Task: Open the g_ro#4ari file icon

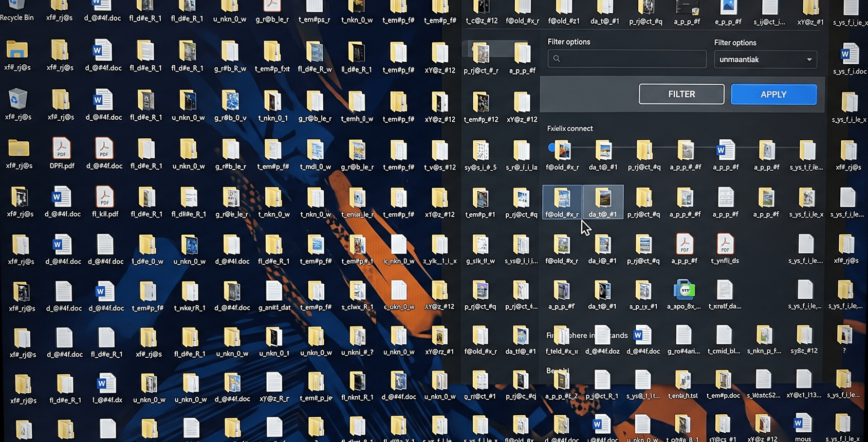Action: pos(684,336)
